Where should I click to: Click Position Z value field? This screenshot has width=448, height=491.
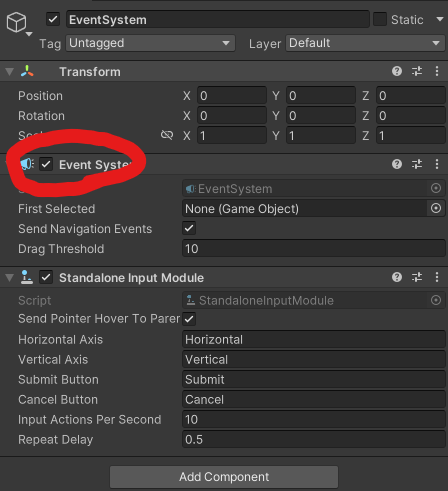point(411,96)
